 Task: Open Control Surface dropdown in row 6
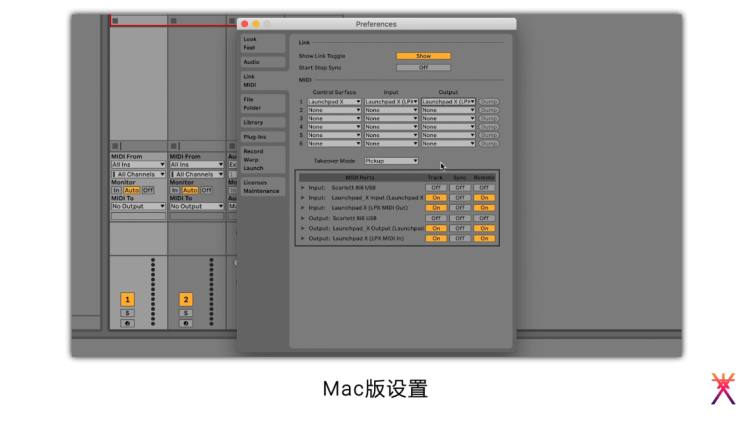[334, 144]
